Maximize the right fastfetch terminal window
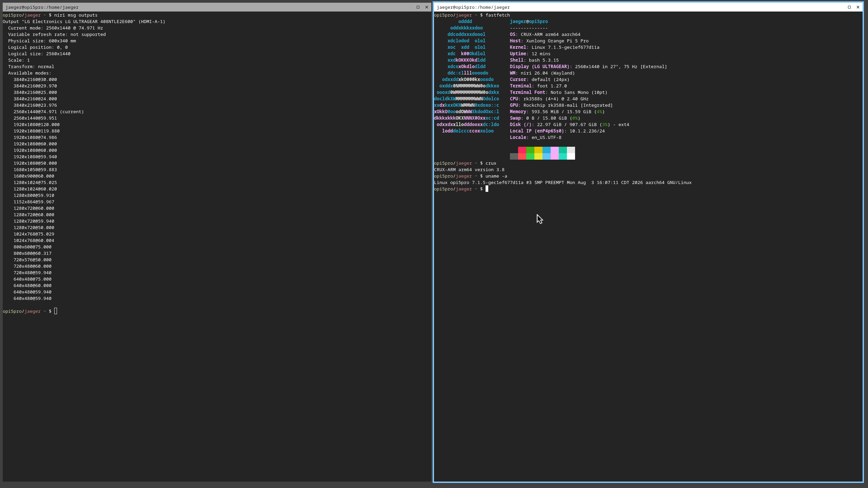 point(849,7)
